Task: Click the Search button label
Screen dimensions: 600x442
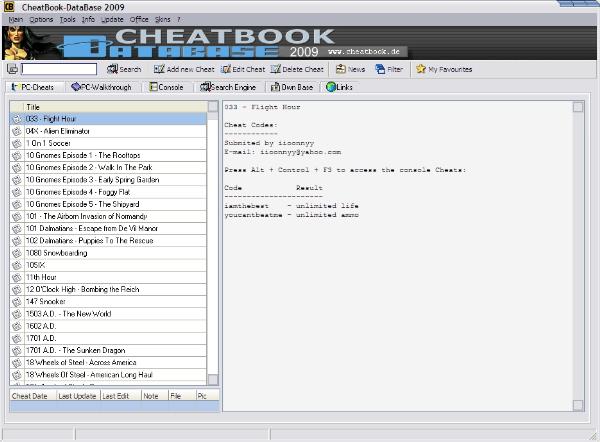Action: click(x=130, y=69)
